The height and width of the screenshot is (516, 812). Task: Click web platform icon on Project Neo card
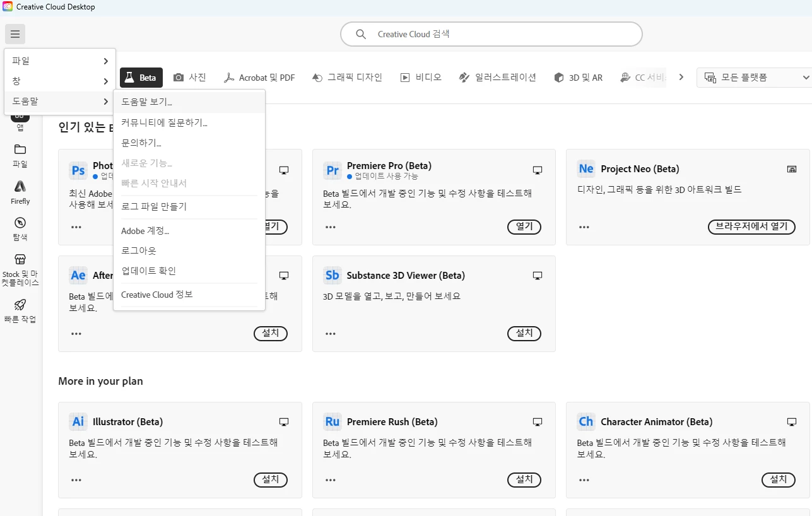(792, 169)
